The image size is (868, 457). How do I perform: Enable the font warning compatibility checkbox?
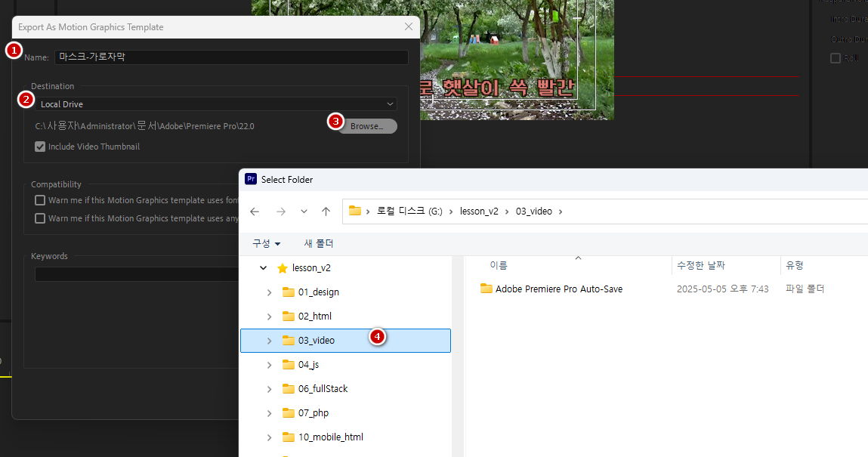click(x=40, y=201)
